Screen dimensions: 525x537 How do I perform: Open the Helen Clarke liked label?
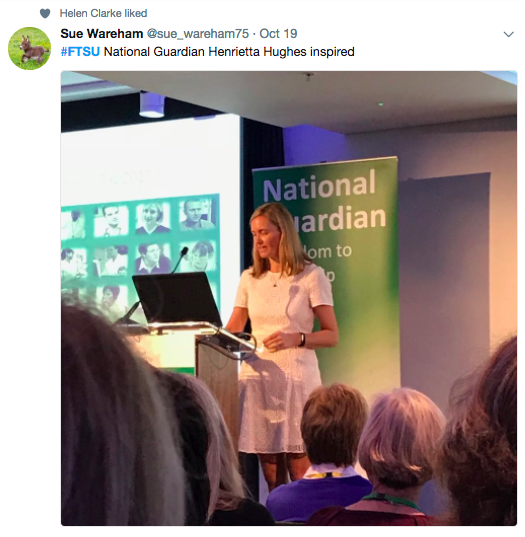point(103,13)
